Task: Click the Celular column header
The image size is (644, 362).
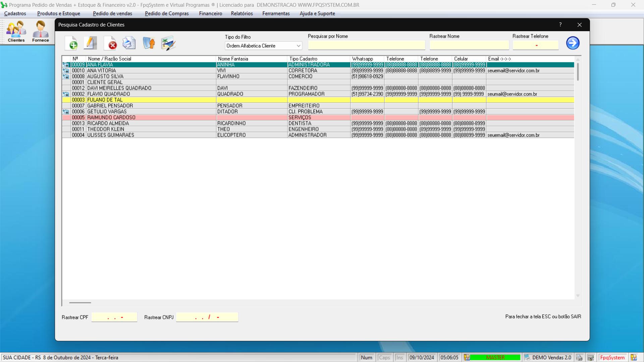Action: click(469, 59)
